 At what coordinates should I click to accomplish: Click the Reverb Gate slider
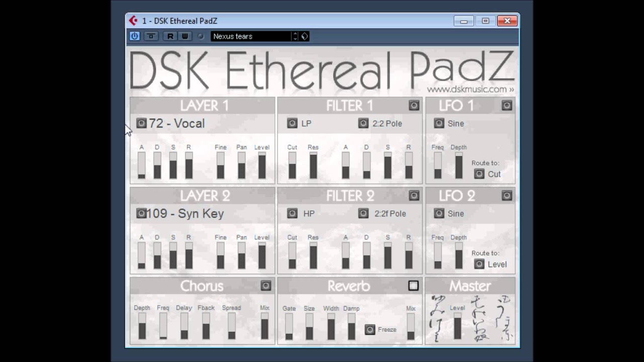(289, 326)
